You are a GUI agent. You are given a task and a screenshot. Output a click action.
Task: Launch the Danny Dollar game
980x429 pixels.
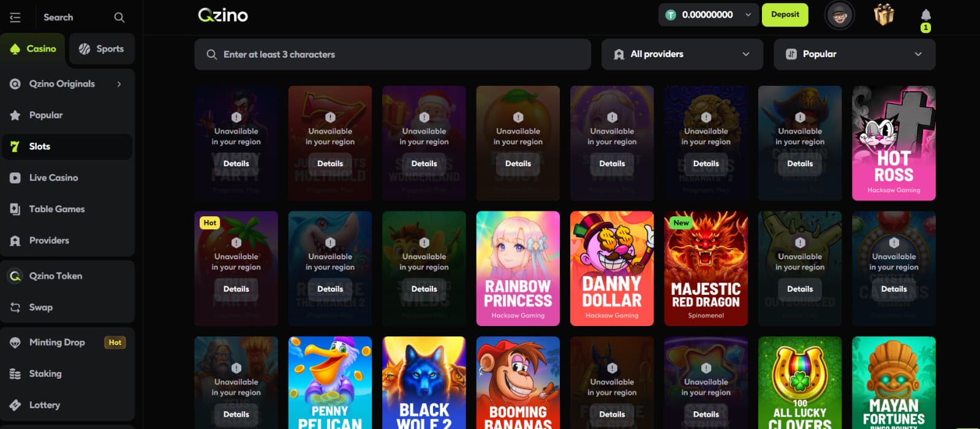coord(612,268)
